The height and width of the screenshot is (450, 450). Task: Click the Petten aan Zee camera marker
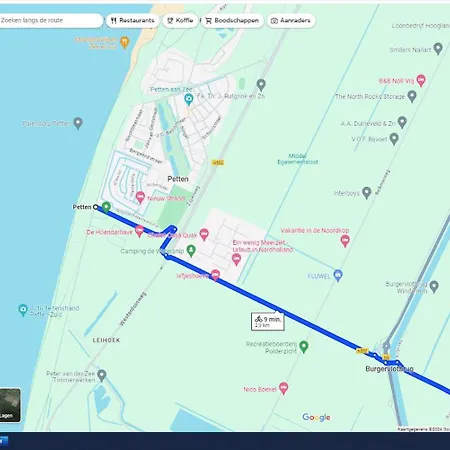(x=189, y=99)
